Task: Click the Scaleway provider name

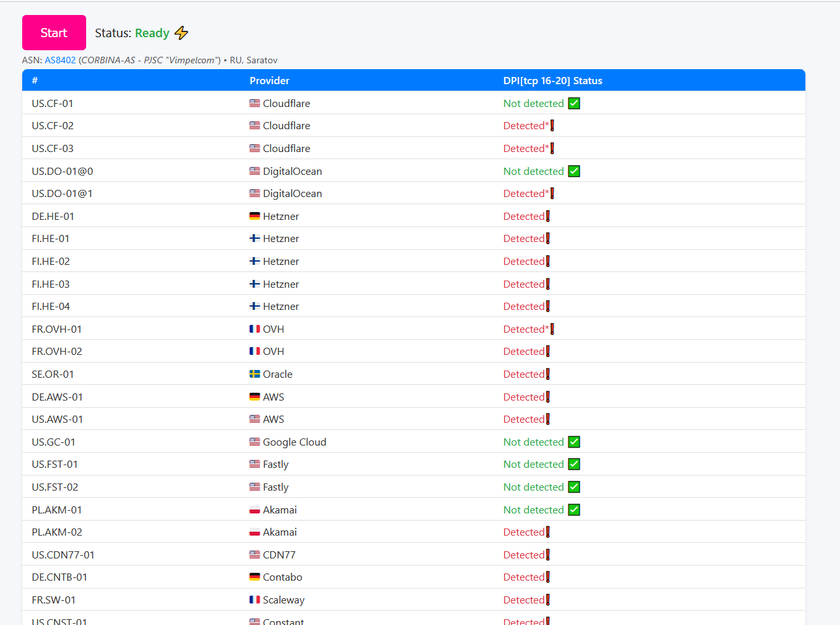Action: (284, 600)
